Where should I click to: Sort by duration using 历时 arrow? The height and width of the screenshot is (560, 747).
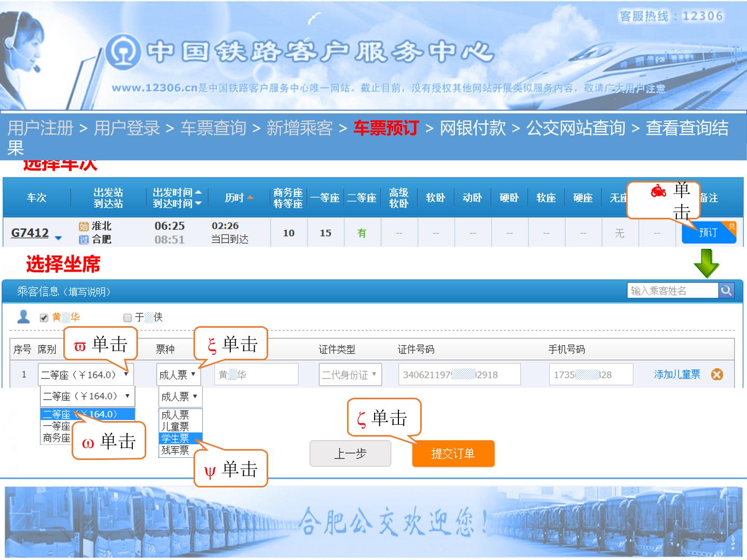[251, 198]
